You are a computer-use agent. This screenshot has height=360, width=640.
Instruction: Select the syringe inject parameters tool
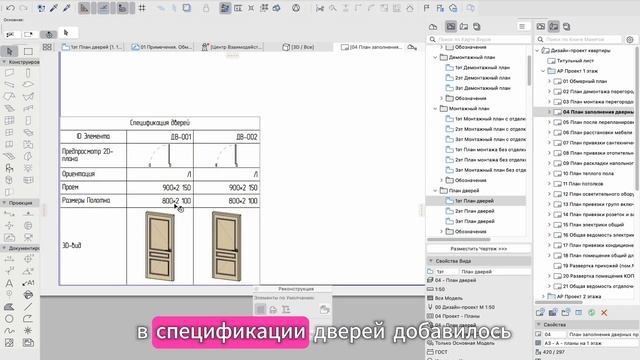coord(67,8)
